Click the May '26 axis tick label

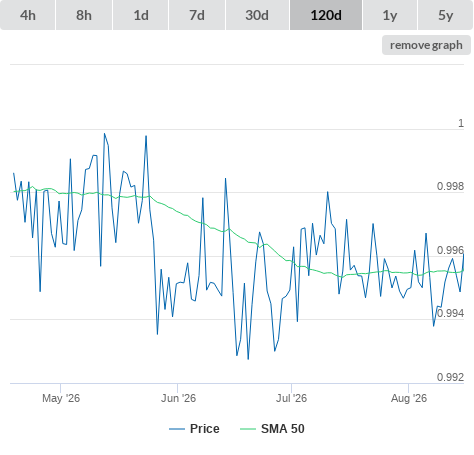61,398
